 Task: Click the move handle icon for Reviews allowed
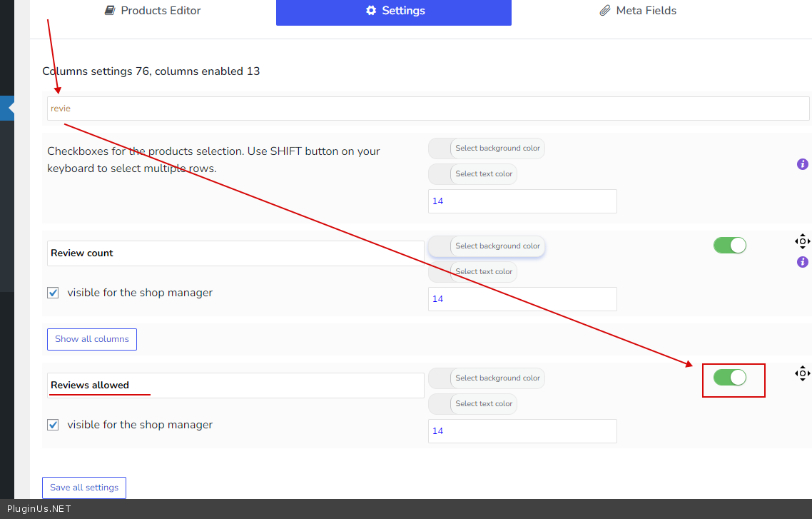click(x=802, y=373)
